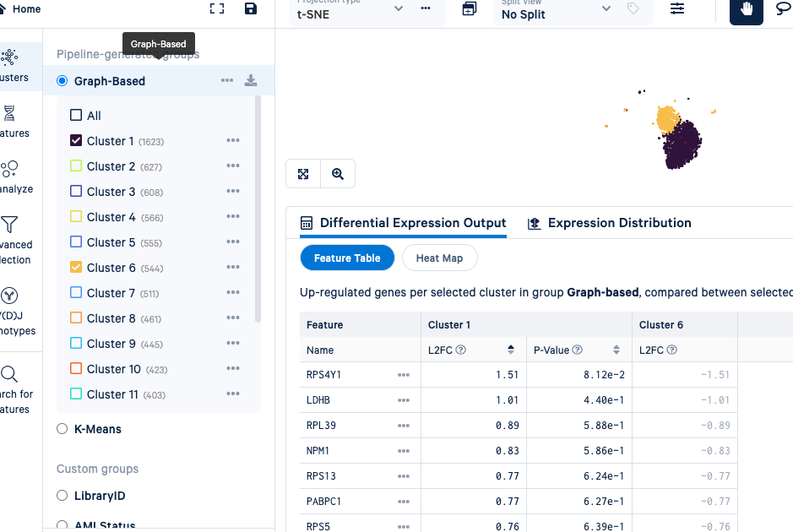793x532 pixels.
Task: Click help icon next to Cluster 1 L2FC
Action: pos(461,350)
